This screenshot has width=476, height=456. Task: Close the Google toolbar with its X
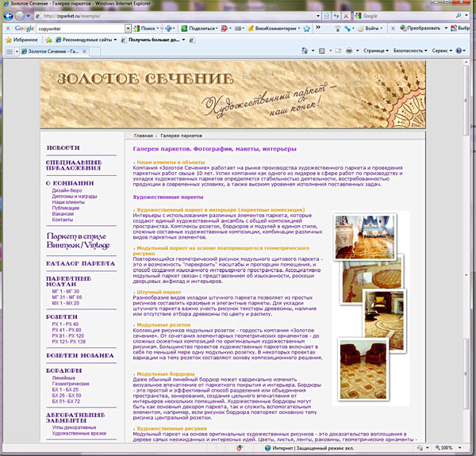(8, 29)
